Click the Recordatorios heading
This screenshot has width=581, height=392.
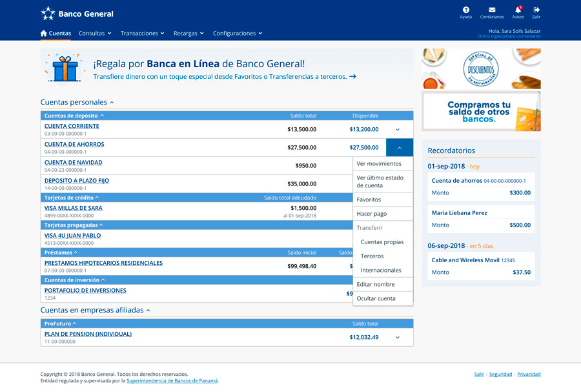point(451,150)
